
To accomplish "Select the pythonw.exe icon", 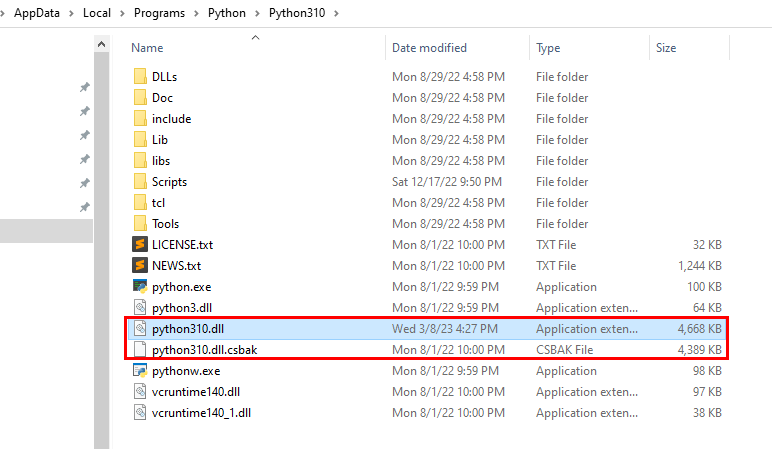I will 140,371.
